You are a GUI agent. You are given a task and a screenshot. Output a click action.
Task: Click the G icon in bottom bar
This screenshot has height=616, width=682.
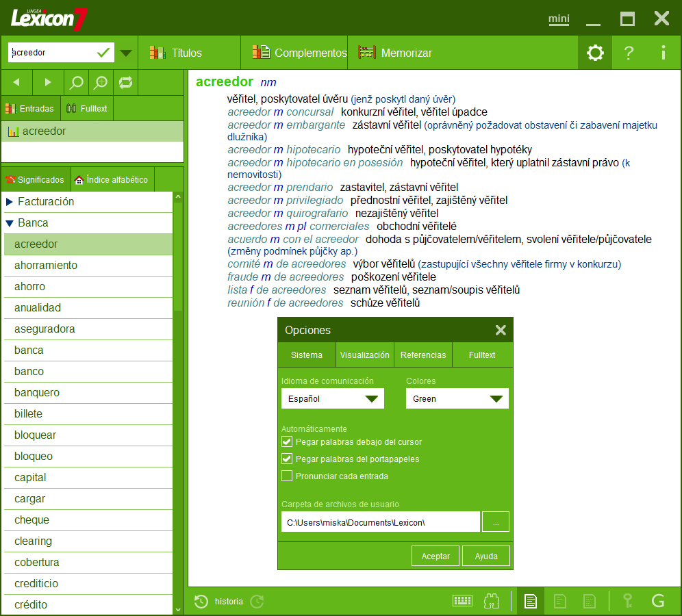[x=658, y=601]
